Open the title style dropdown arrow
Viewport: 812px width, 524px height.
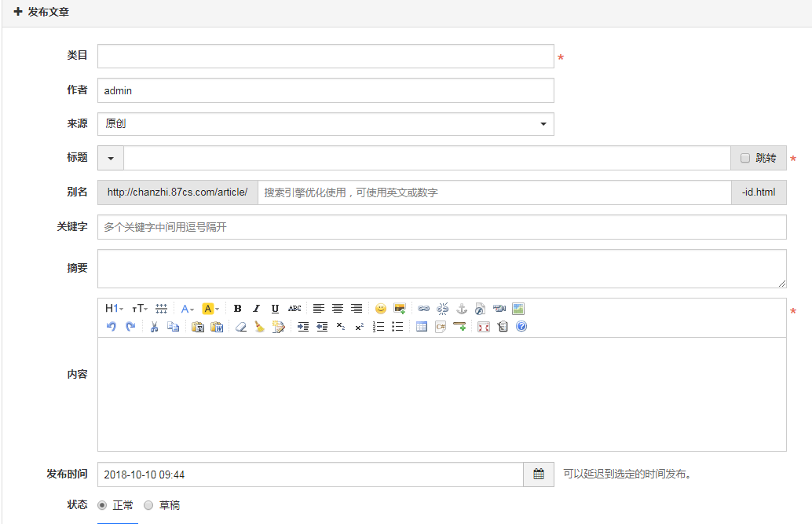110,158
